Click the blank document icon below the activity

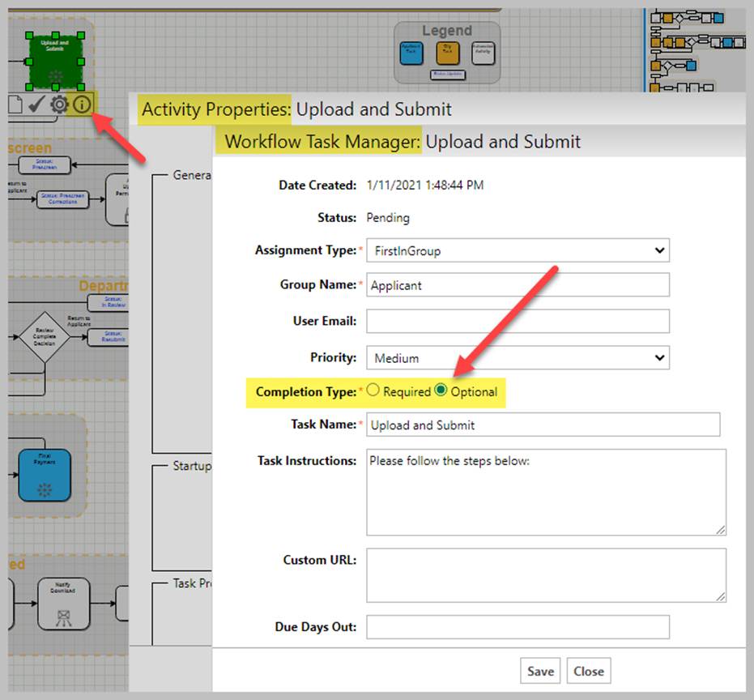[14, 104]
